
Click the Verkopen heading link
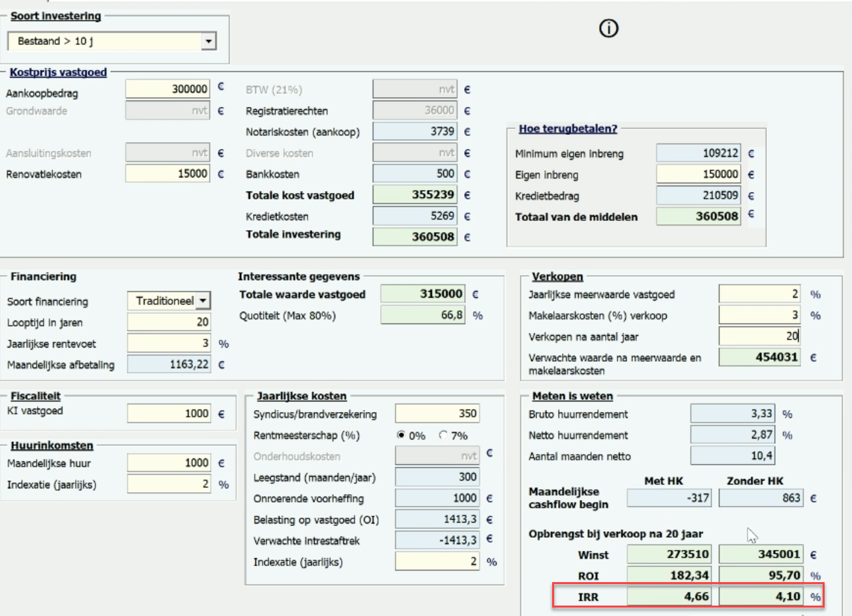click(x=557, y=276)
